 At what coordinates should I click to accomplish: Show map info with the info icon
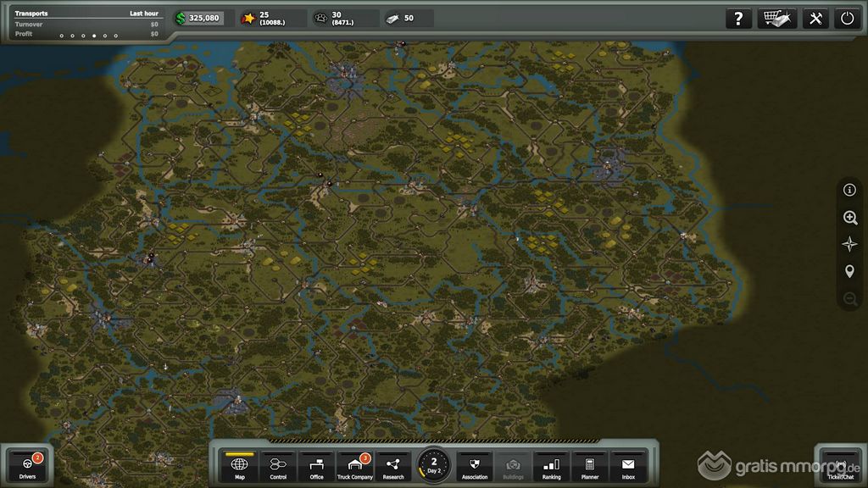point(849,191)
